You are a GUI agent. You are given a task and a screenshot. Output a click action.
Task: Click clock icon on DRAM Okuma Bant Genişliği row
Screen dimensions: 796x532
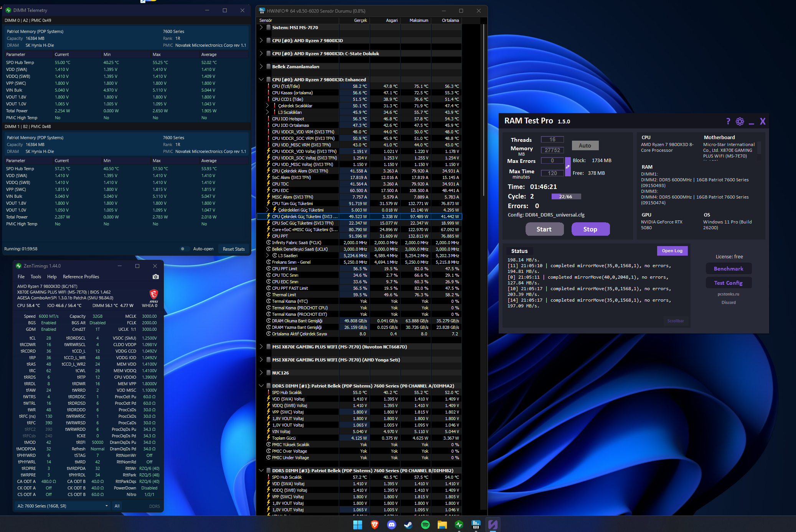269,321
